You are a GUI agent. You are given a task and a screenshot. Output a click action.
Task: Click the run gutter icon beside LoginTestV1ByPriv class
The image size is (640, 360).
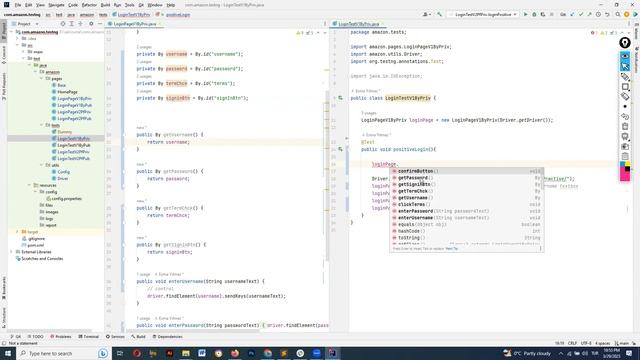[x=340, y=98]
